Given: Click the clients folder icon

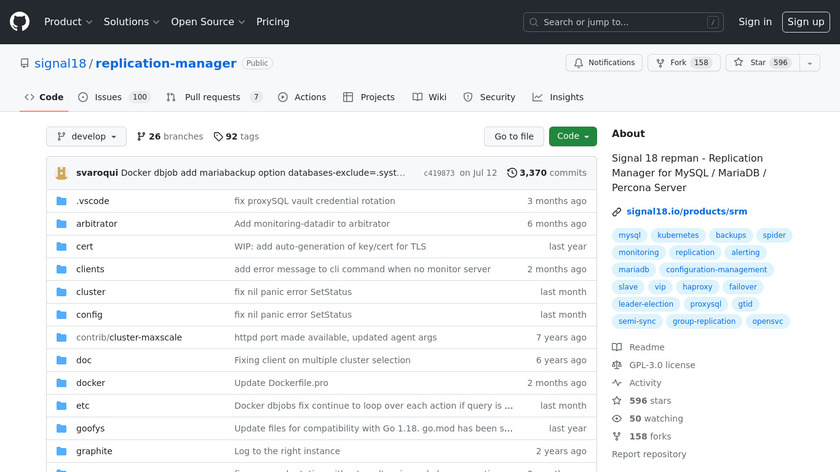Looking at the screenshot, I should [62, 269].
